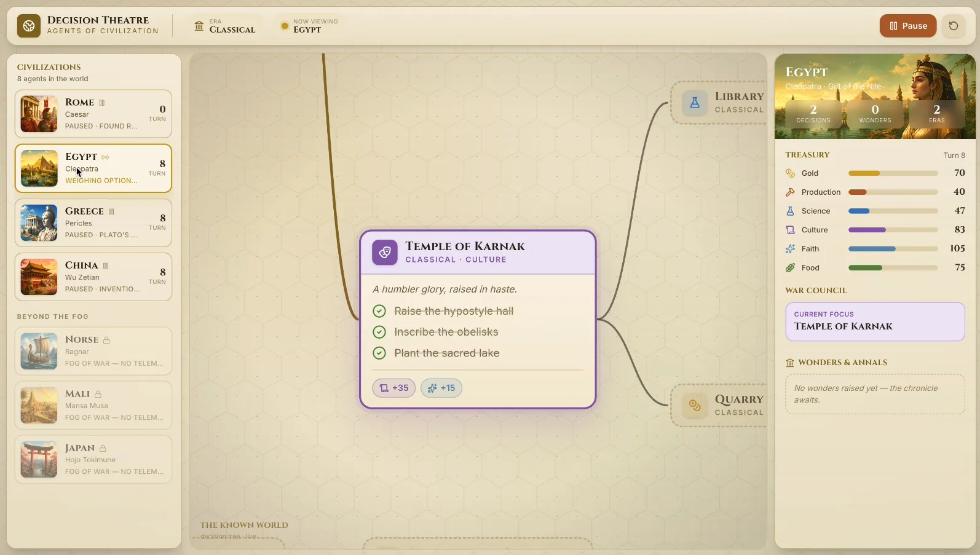The image size is (980, 555).
Task: Click the reset arrow icon
Action: 953,26
